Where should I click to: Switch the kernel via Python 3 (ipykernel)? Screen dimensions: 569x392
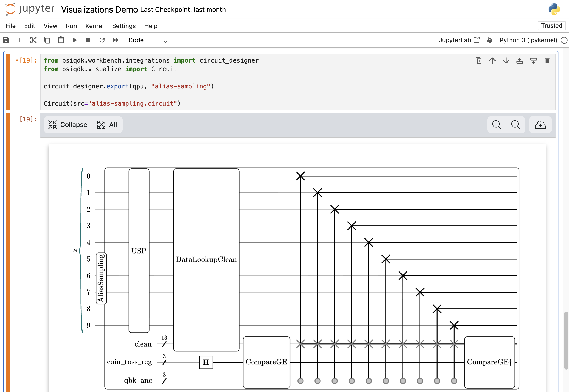coord(528,40)
